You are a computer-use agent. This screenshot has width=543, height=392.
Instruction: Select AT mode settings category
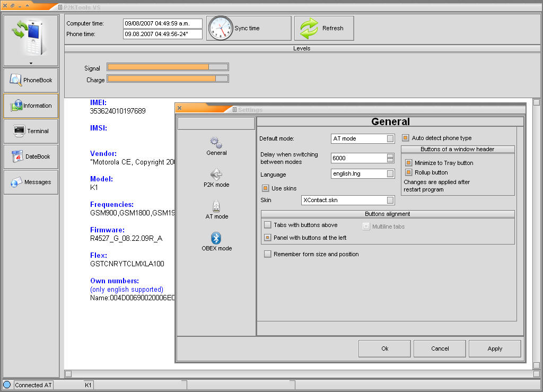[216, 210]
